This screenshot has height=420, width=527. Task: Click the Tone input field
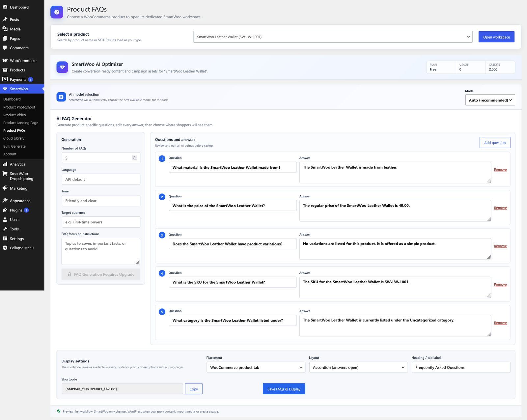pos(101,201)
